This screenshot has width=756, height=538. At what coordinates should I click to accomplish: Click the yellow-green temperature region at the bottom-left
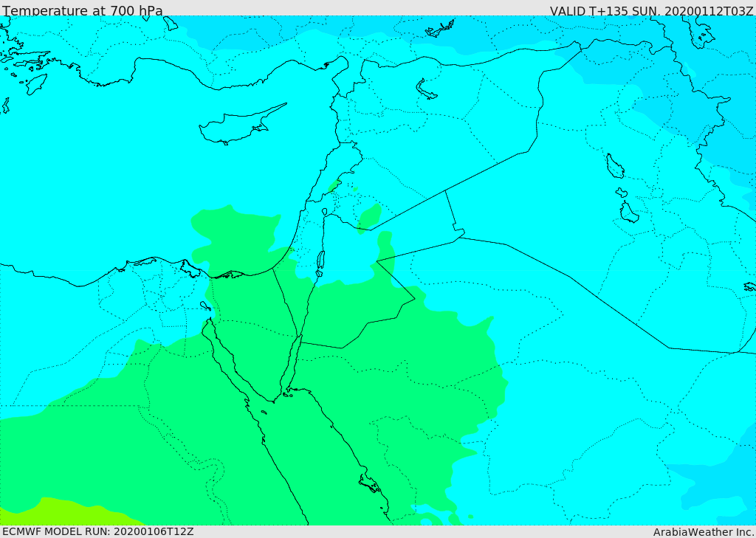63,512
